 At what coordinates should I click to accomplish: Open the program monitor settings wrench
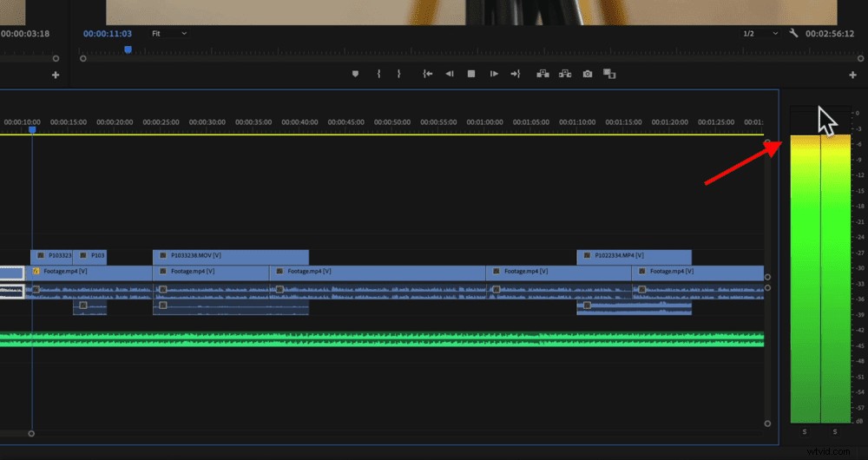point(793,33)
